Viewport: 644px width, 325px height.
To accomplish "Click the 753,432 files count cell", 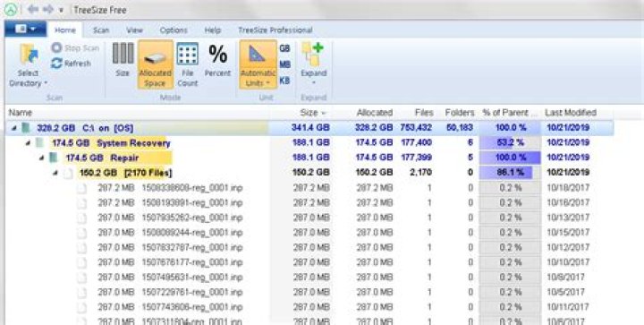I will [x=416, y=128].
